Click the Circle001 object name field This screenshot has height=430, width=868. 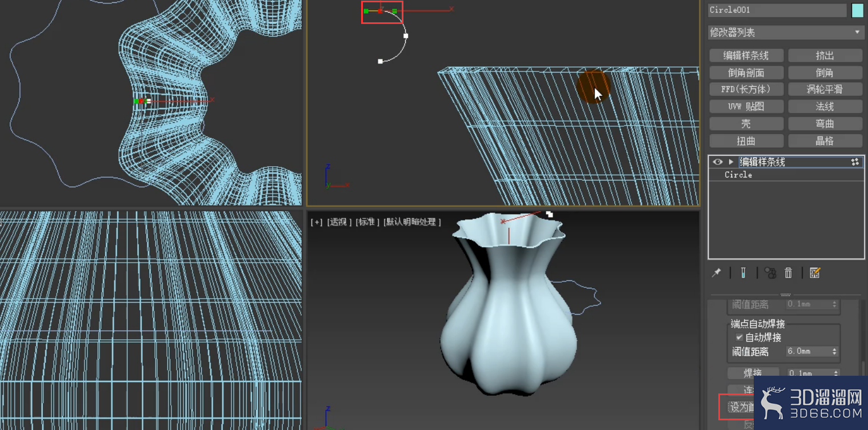(777, 10)
